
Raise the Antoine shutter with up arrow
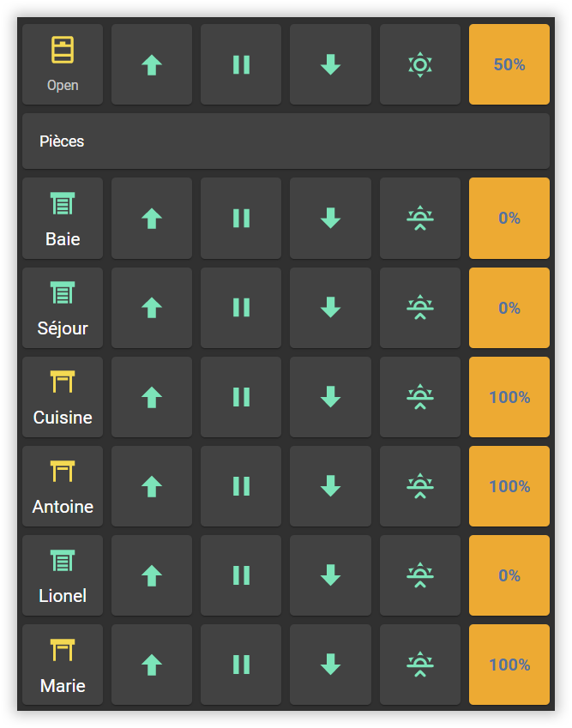(152, 486)
